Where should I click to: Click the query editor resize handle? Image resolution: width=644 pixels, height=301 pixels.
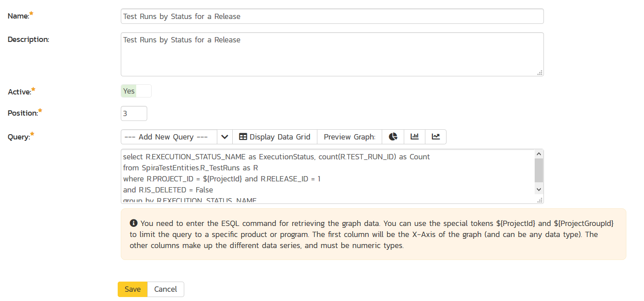coord(540,200)
